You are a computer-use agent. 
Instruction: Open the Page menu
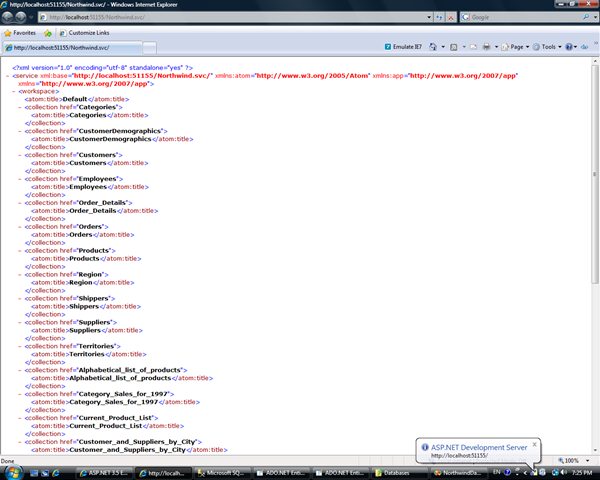pyautogui.click(x=515, y=47)
